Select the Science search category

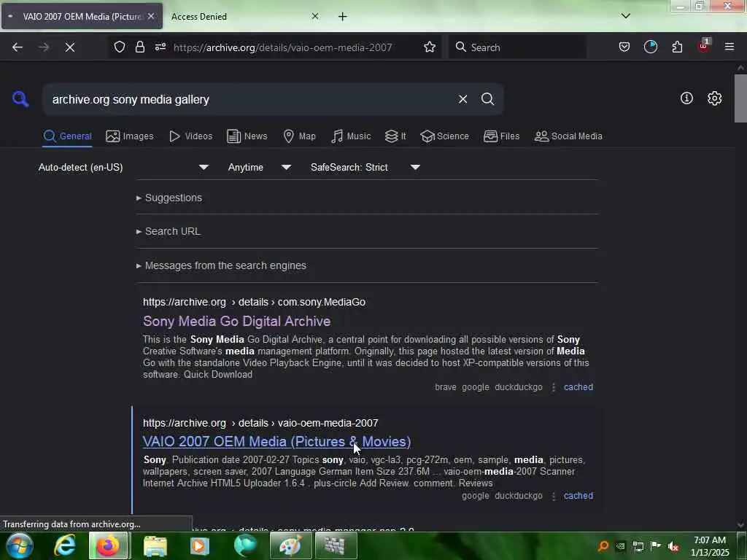pyautogui.click(x=444, y=136)
